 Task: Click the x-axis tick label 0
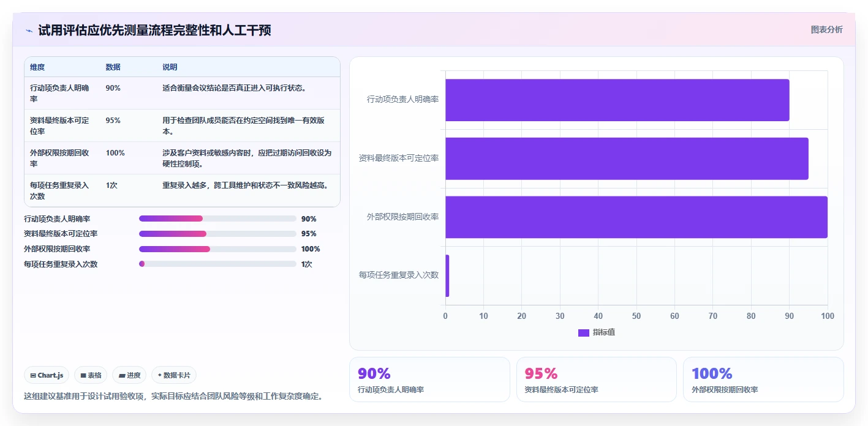[x=445, y=316]
